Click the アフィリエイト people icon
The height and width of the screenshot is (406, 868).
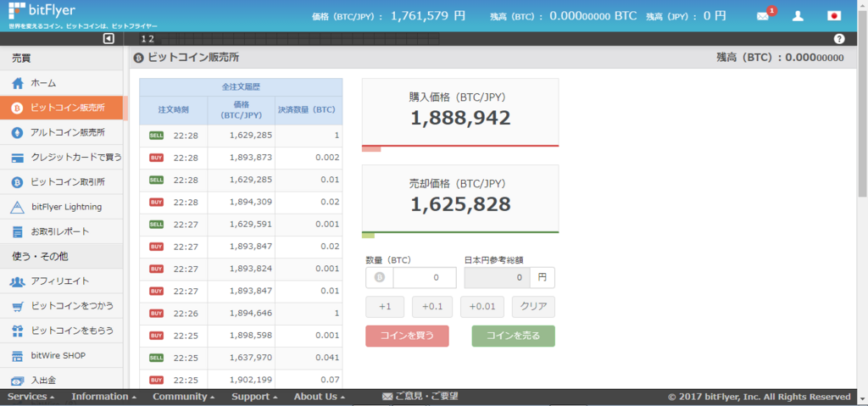tap(18, 281)
